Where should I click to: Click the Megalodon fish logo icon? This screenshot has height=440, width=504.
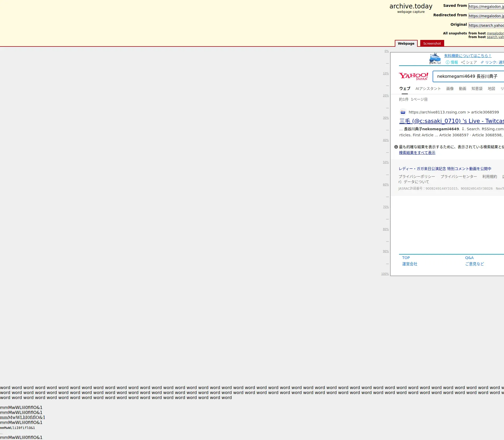pyautogui.click(x=435, y=59)
